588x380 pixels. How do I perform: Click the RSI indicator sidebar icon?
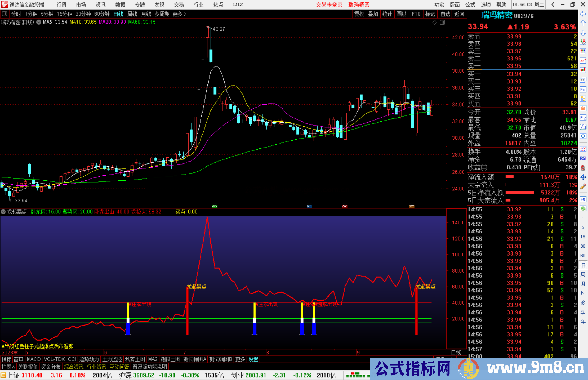tap(583, 158)
